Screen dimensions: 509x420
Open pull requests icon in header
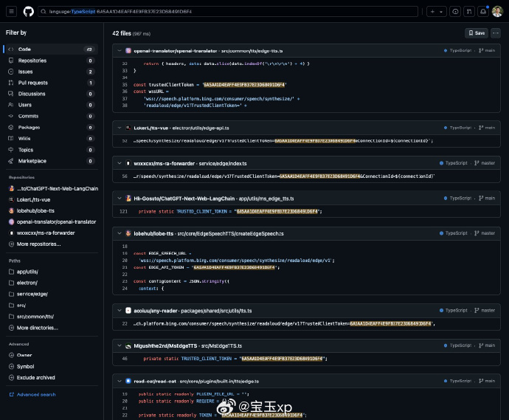(x=469, y=12)
